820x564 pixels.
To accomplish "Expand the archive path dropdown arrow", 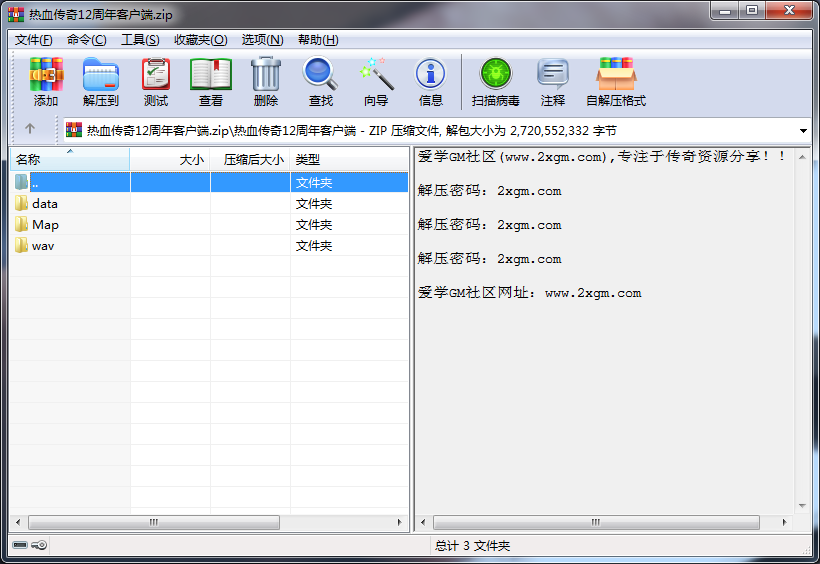I will click(x=803, y=131).
